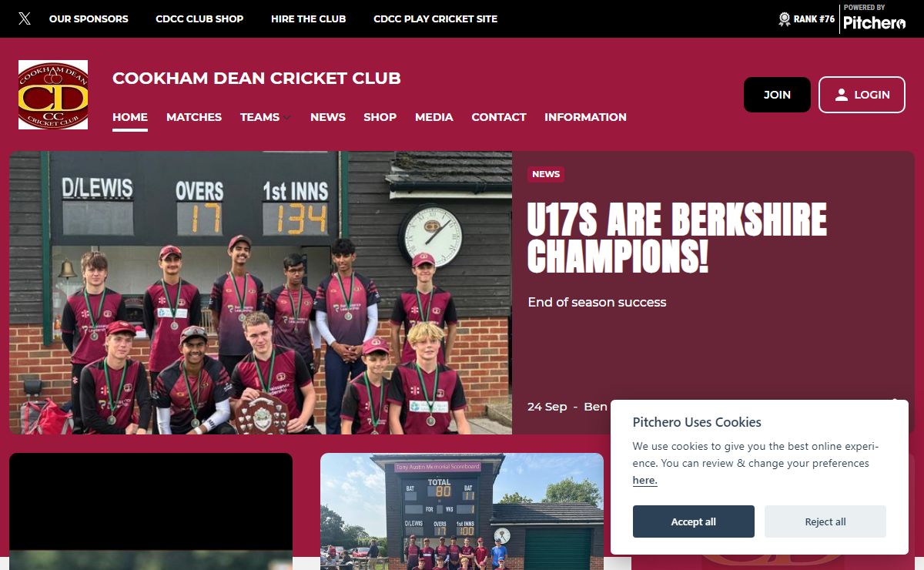This screenshot has width=924, height=570.
Task: Open Our Sponsors top bar link
Action: click(89, 18)
